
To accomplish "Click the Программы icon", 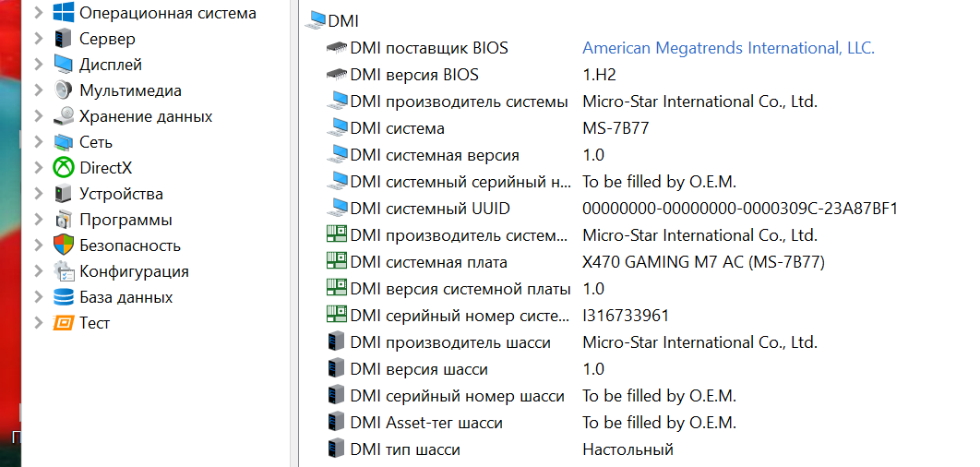I will (64, 220).
